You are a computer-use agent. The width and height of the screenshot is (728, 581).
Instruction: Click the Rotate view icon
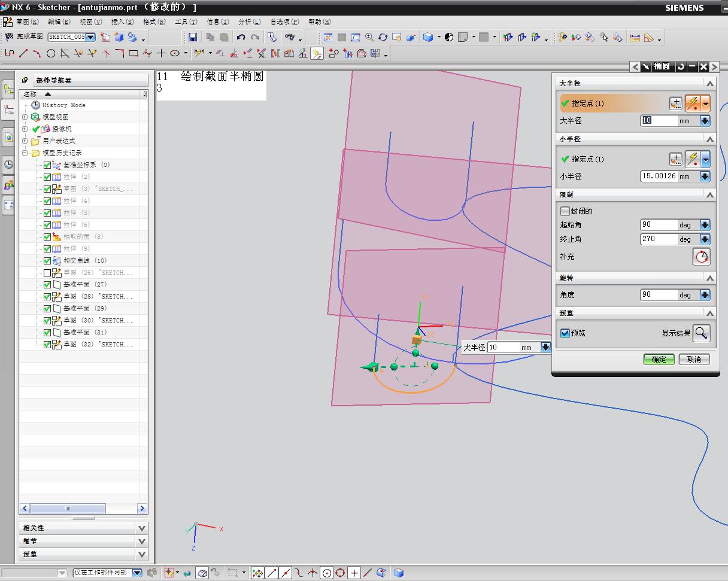pyautogui.click(x=383, y=37)
